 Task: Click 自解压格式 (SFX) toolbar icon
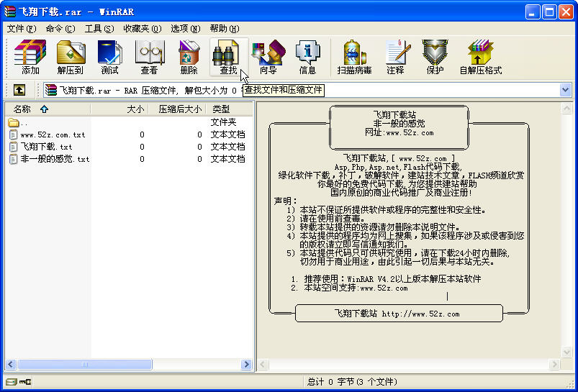tap(480, 57)
